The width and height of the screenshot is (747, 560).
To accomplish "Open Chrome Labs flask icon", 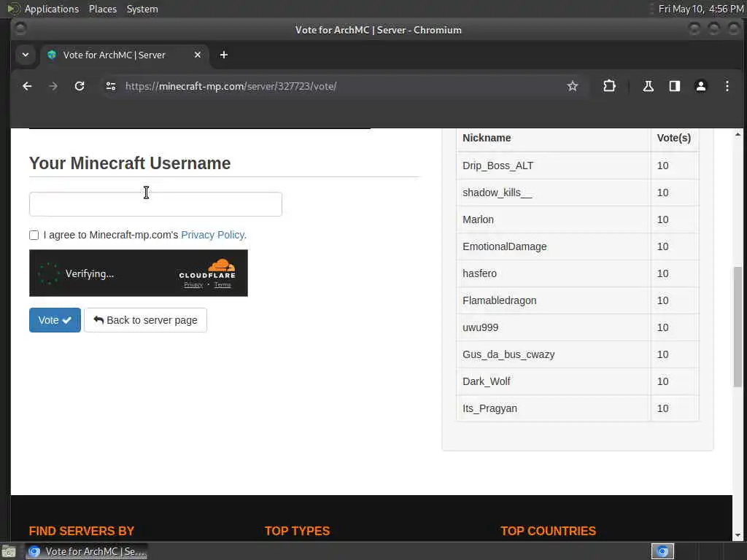I will pos(648,86).
